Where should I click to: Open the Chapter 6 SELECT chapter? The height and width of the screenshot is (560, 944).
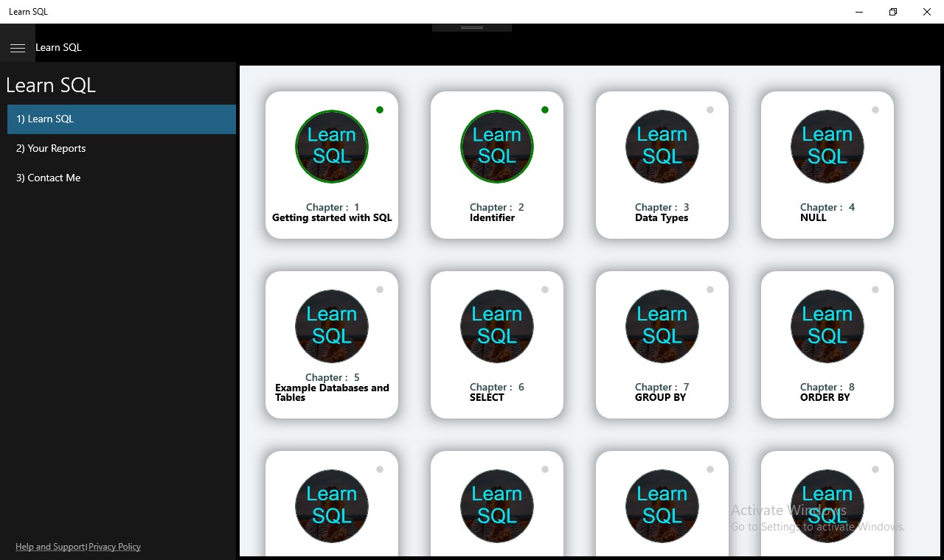[496, 345]
